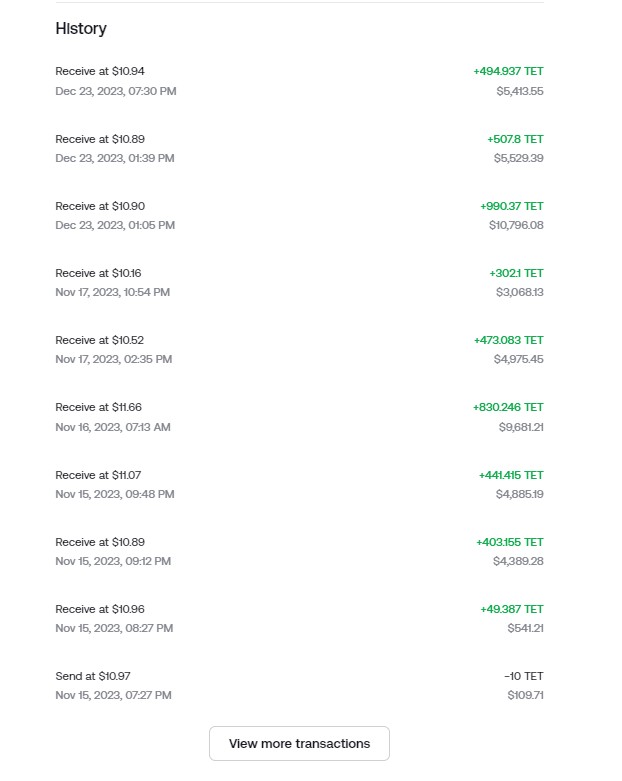
Task: Open the Receive at $10.90 transaction
Action: tap(100, 206)
